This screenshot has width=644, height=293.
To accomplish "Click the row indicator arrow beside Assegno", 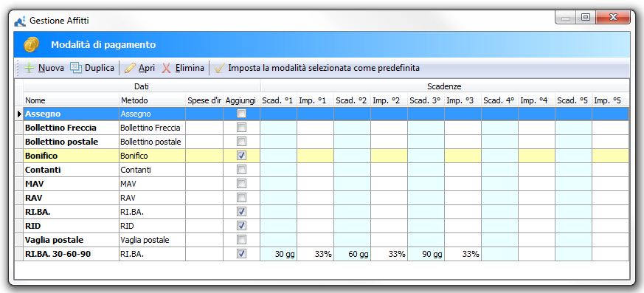I will pos(19,114).
